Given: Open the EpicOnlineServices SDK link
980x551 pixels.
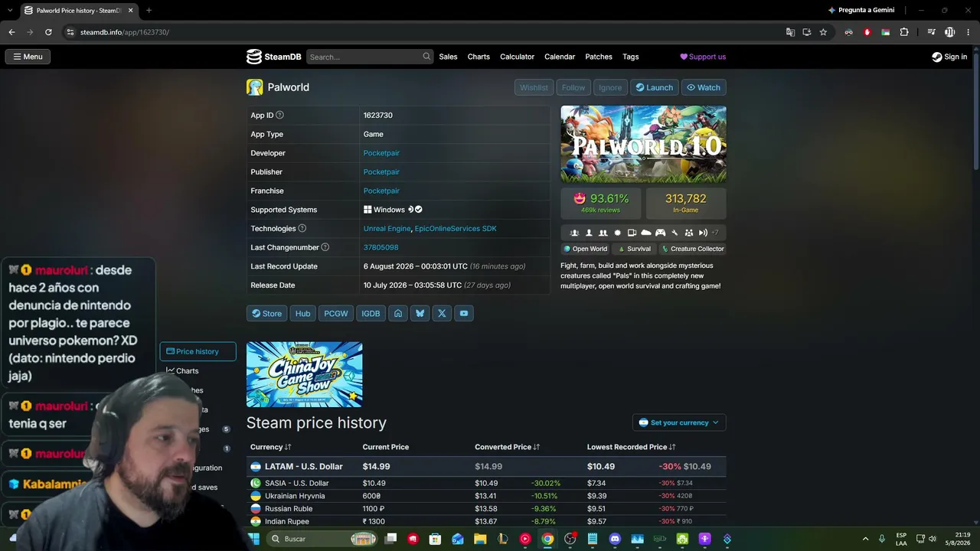Looking at the screenshot, I should click(x=456, y=229).
